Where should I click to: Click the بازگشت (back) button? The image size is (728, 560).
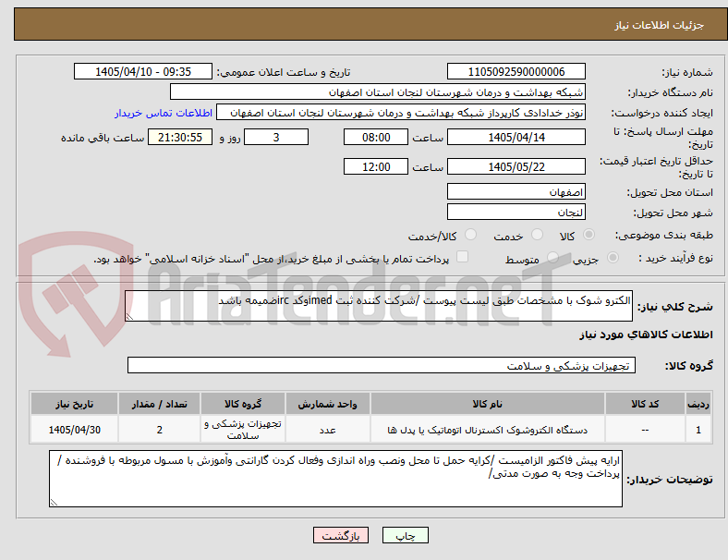(341, 536)
